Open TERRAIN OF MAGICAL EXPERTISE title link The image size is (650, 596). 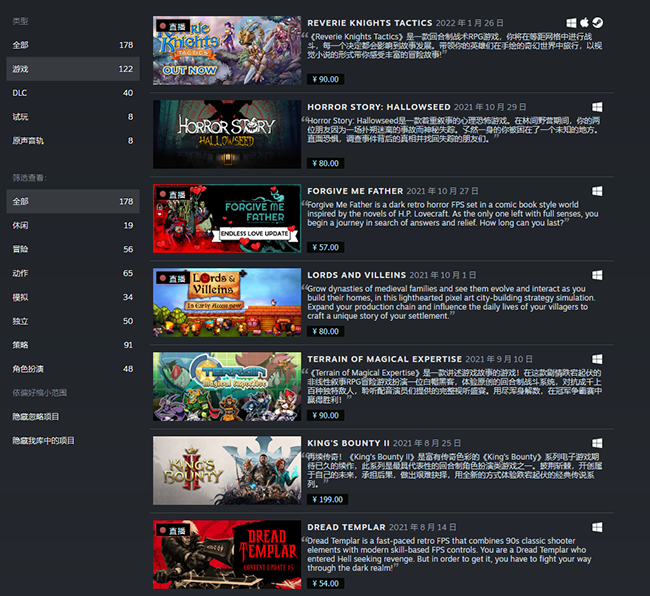coord(385,359)
